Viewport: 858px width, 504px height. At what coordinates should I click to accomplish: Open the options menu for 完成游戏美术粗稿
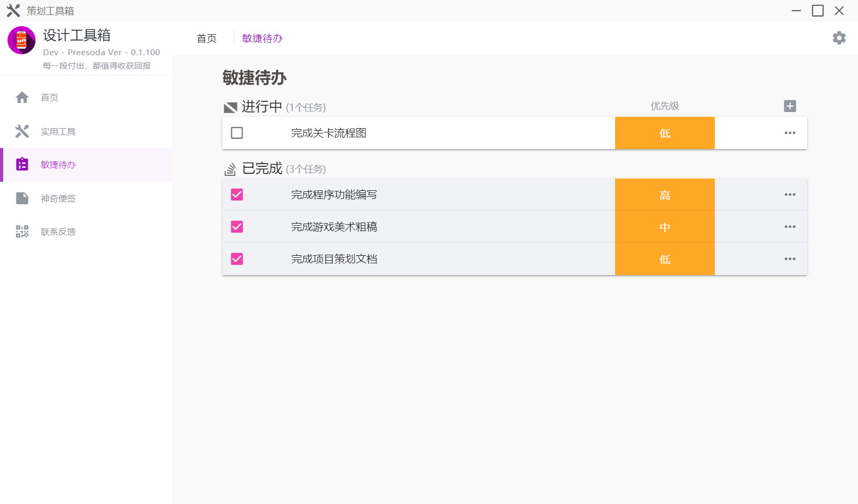coord(790,226)
